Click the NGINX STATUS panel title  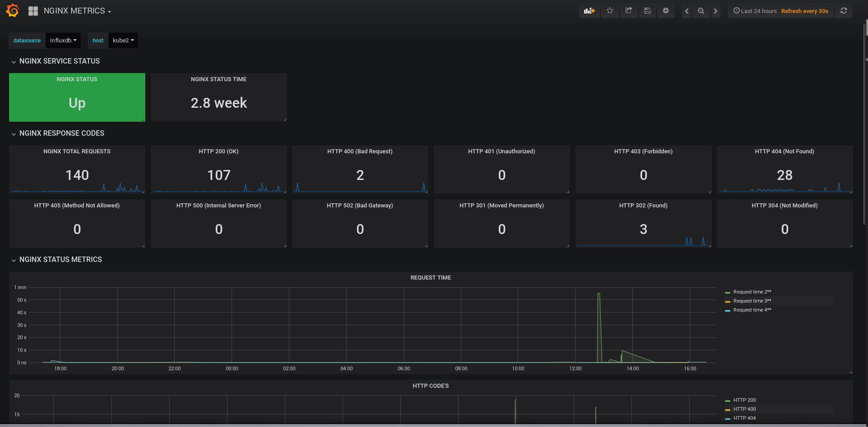[x=77, y=79]
